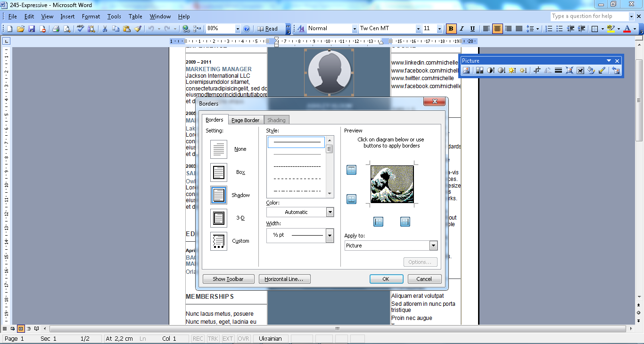
Task: Click the Cut scissors icon
Action: tap(105, 29)
